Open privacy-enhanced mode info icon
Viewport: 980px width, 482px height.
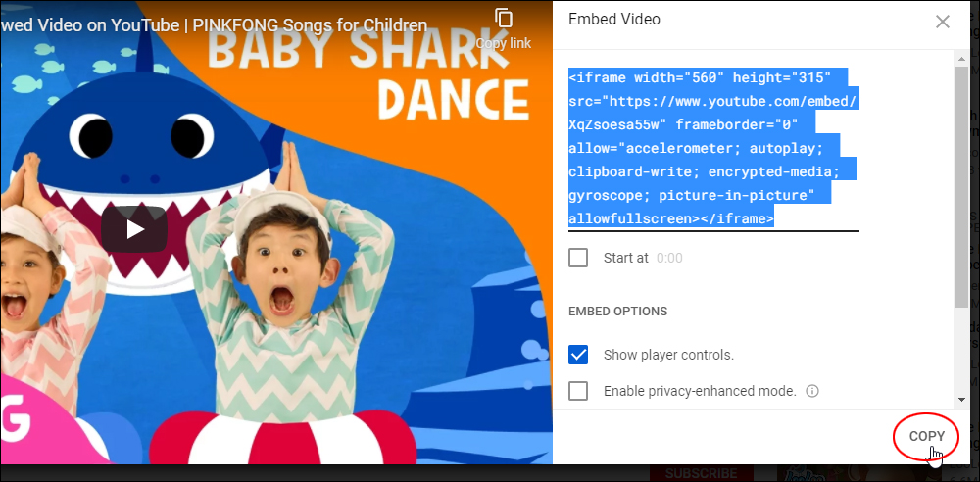click(812, 391)
